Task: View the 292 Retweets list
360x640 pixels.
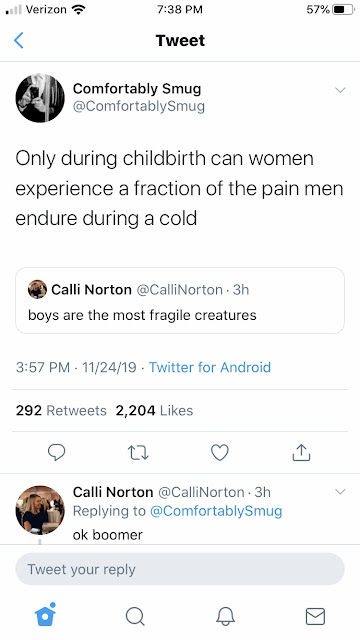Action: point(61,410)
